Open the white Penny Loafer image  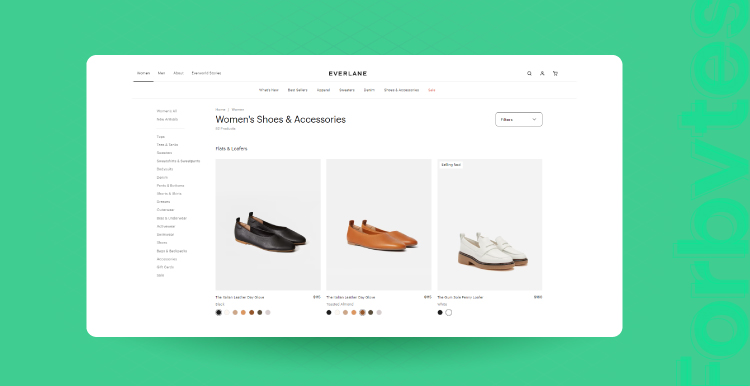pos(490,224)
